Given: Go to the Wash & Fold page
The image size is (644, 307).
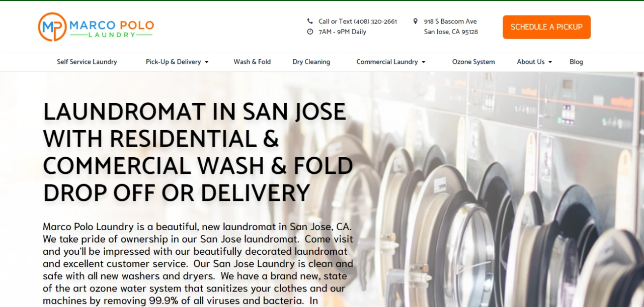Looking at the screenshot, I should [252, 62].
